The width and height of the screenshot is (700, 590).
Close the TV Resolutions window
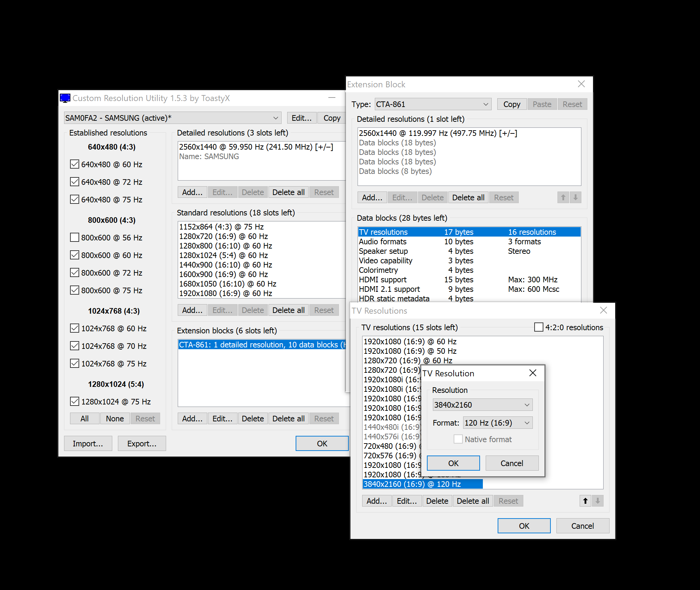[603, 310]
